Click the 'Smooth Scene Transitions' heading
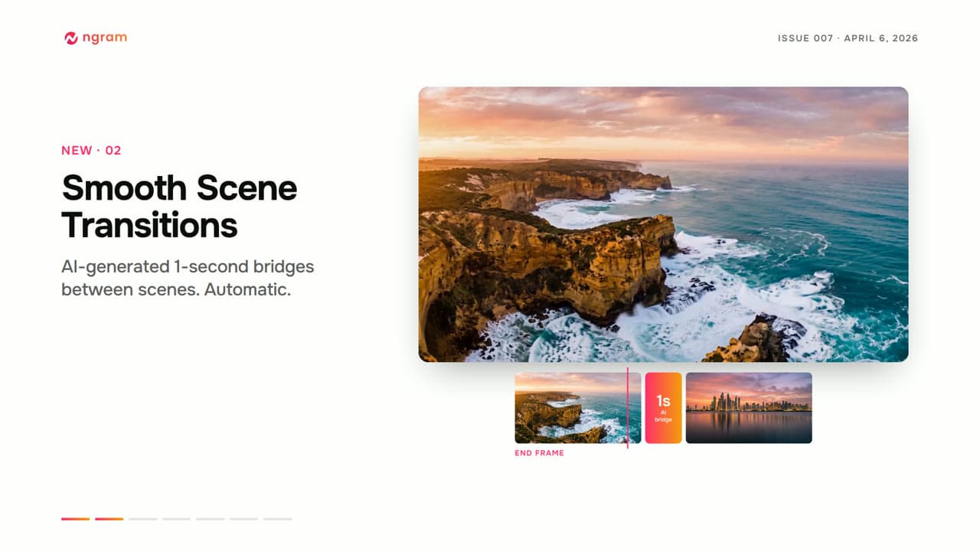The image size is (980, 551). [x=179, y=207]
